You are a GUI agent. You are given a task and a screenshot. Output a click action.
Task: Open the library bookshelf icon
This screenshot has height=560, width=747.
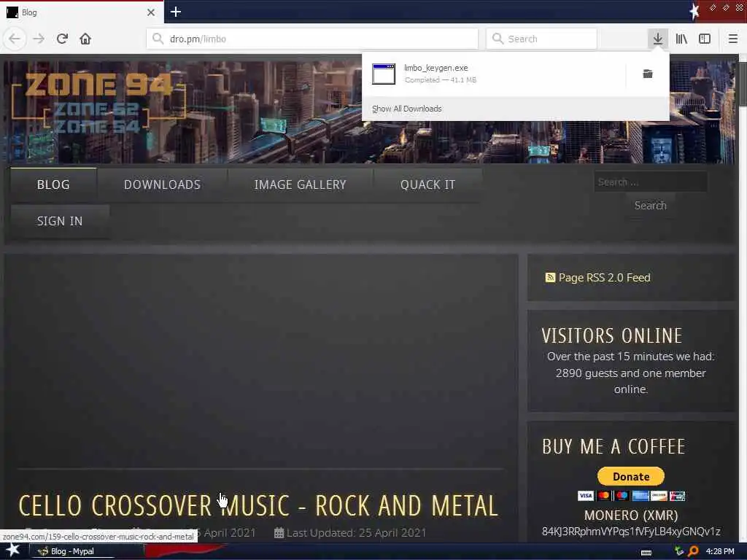[x=681, y=39]
